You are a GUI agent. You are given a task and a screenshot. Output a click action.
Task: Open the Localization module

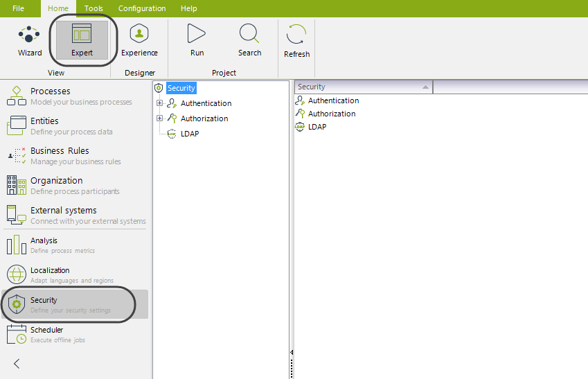pyautogui.click(x=75, y=274)
